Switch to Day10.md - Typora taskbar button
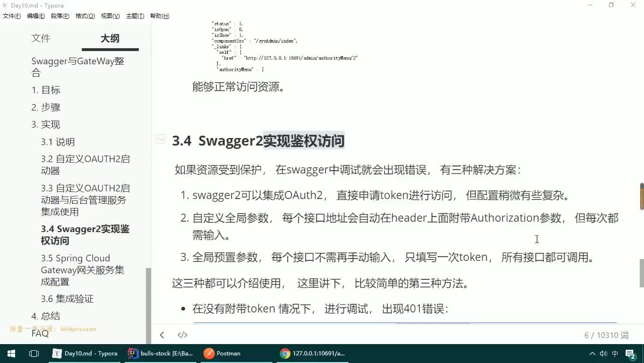This screenshot has height=363, width=644. point(85,354)
